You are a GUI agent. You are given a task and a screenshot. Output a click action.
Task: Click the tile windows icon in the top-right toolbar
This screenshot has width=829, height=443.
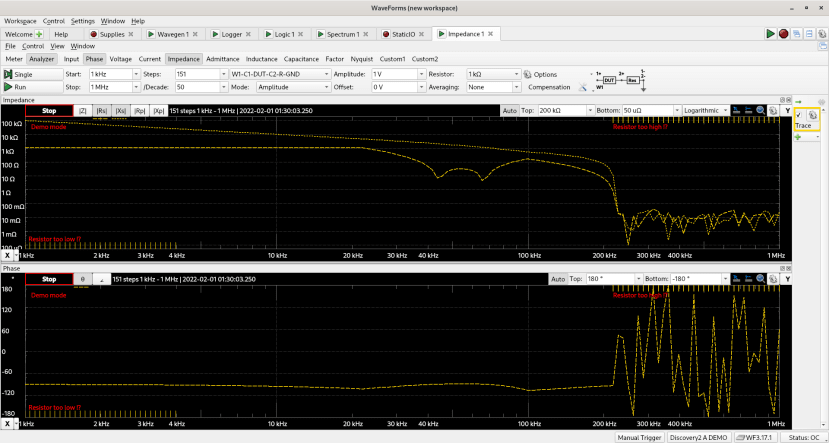tap(809, 34)
